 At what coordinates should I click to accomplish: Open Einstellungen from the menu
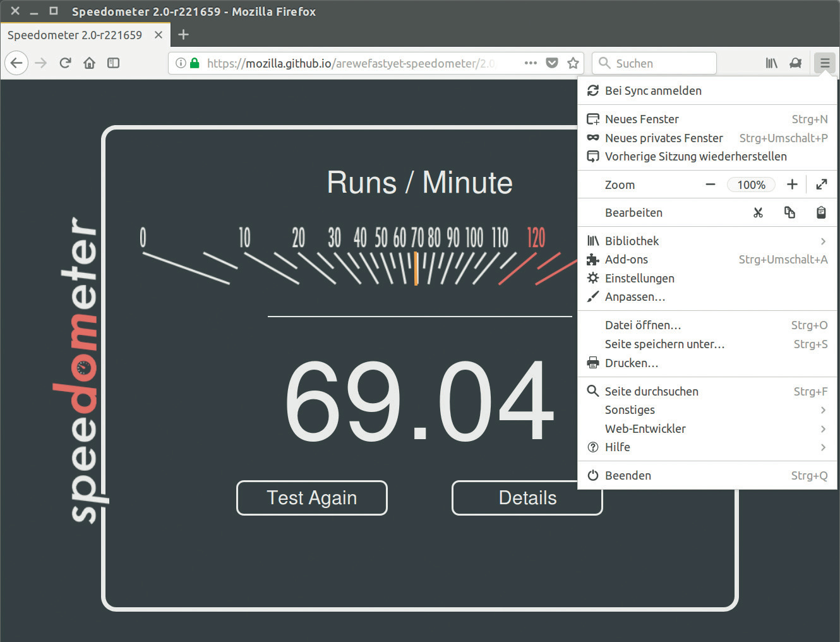639,278
